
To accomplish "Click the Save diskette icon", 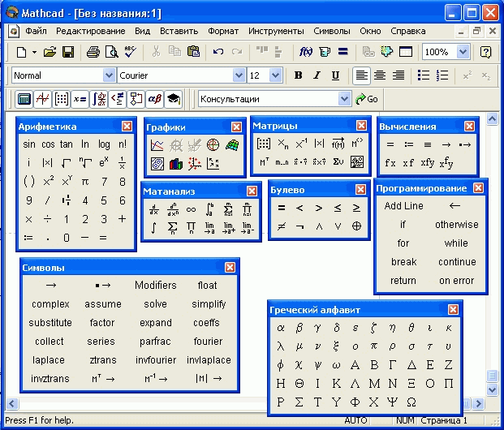I will [x=68, y=52].
